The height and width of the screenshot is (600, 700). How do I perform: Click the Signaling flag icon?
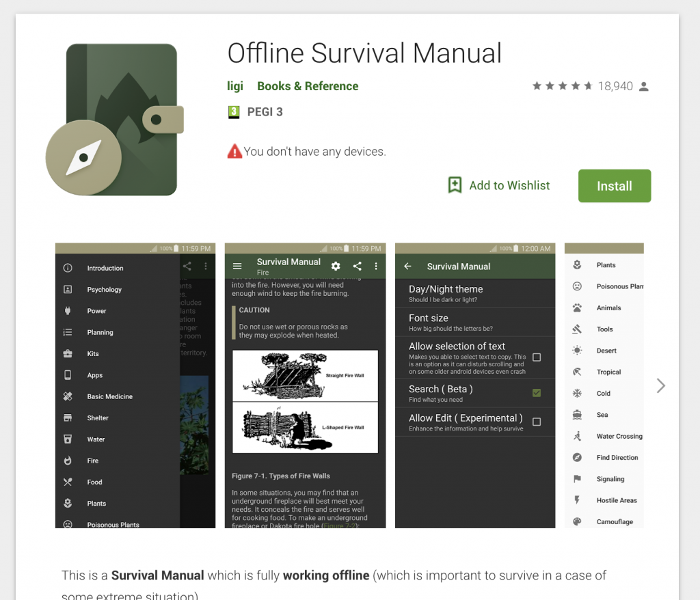[577, 479]
